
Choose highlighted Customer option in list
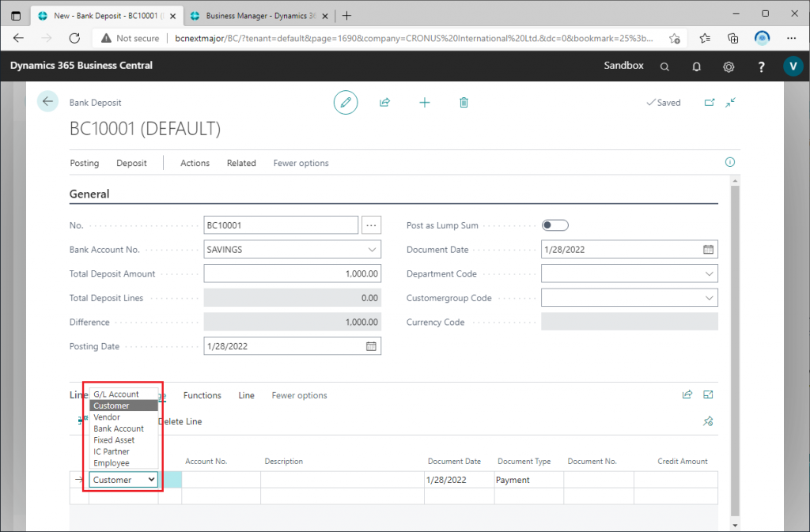coord(123,406)
